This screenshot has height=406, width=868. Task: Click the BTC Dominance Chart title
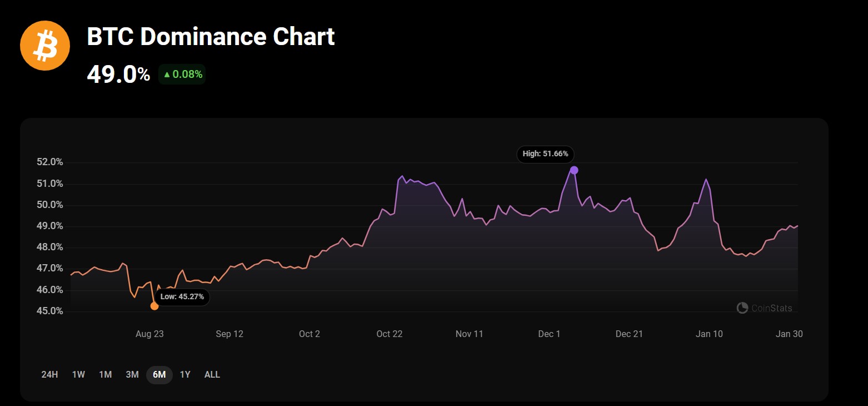tap(211, 37)
